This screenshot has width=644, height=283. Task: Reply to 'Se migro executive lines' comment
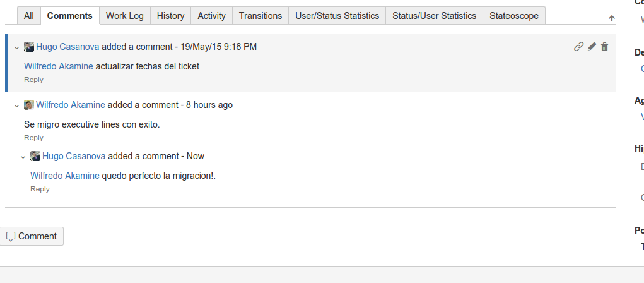pos(33,138)
